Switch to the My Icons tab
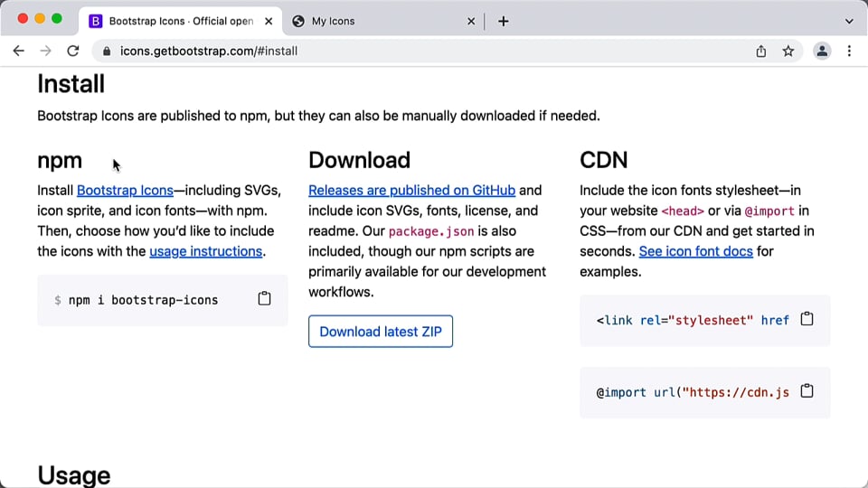868x488 pixels. (383, 21)
